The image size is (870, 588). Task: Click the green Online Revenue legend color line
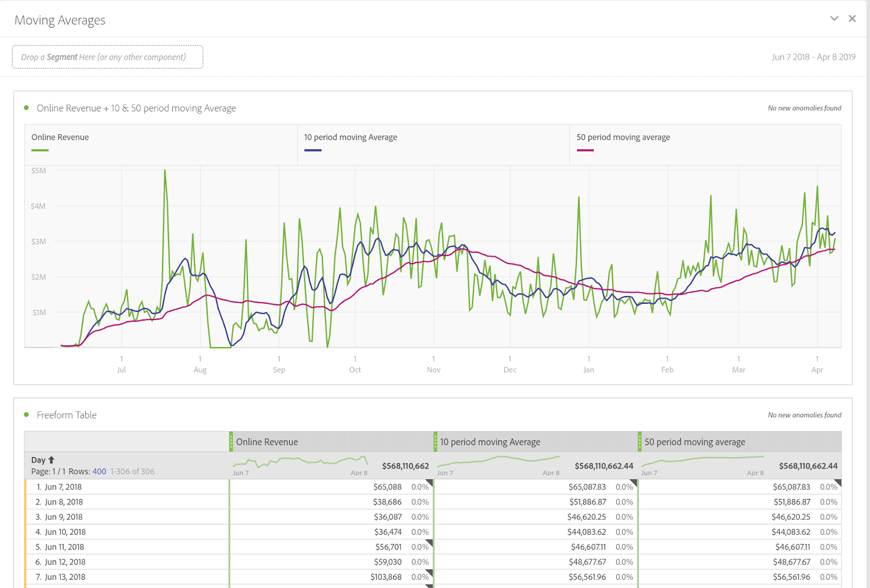point(40,150)
